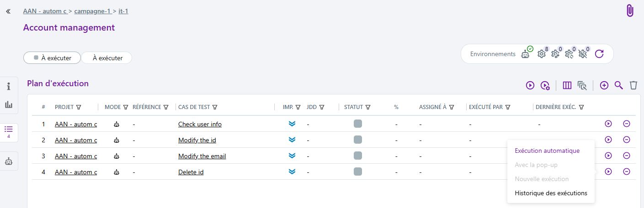Open the automation robot sidebar icon

(9, 161)
